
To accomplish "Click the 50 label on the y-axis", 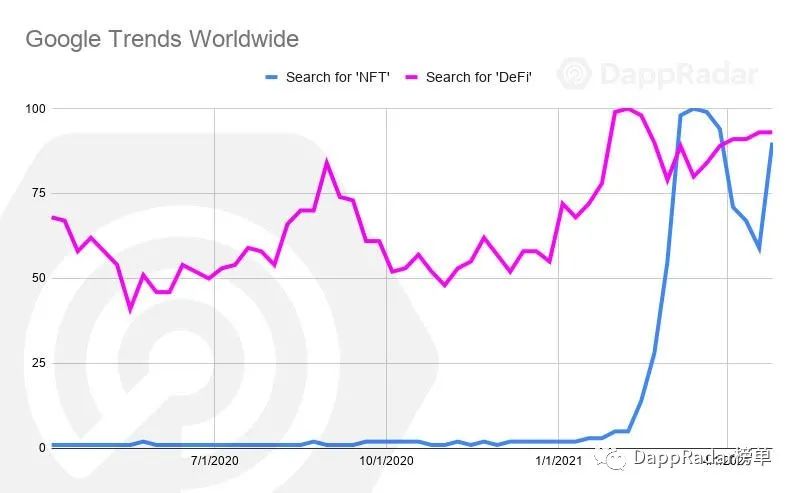I will pos(36,278).
